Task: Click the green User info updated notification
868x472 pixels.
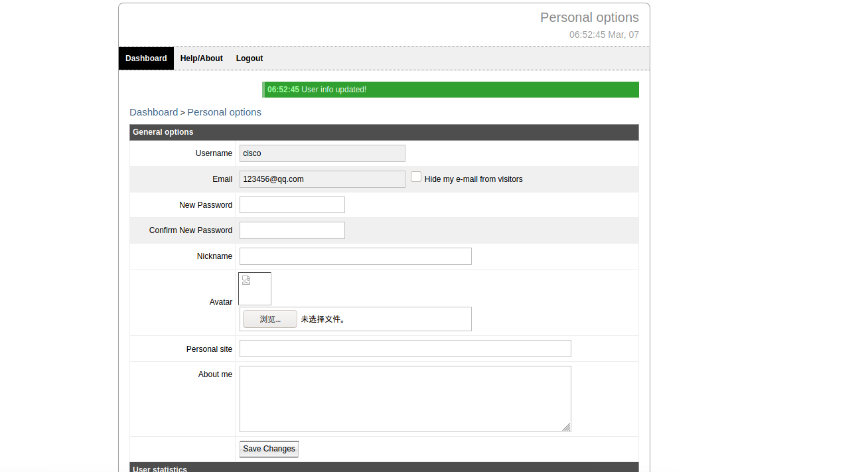Action: (x=451, y=90)
